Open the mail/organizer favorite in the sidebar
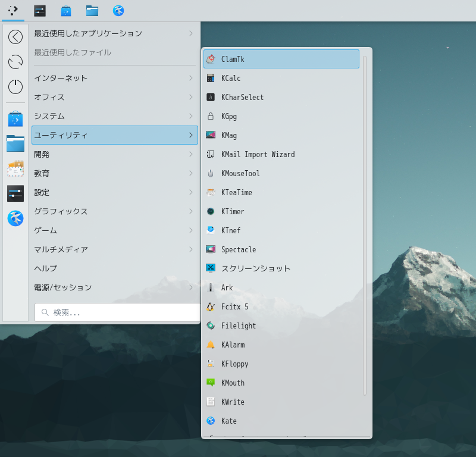The image size is (476, 457). (15, 168)
